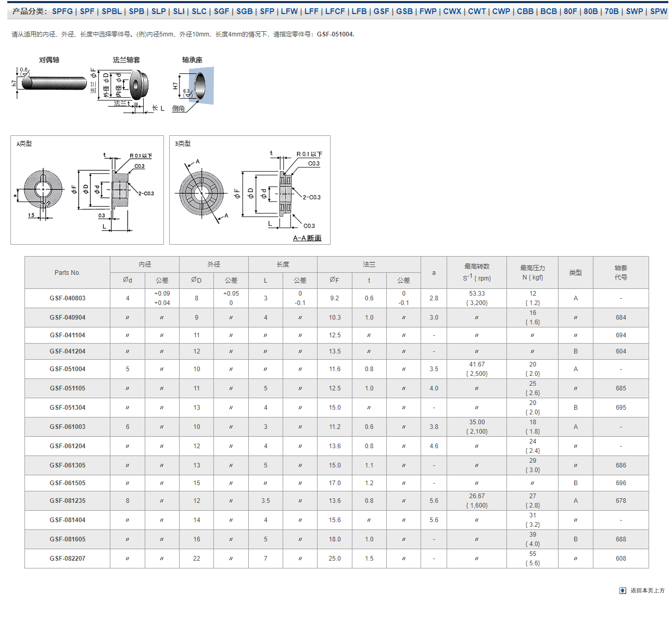Click the 55 {5.6} pressure cell

coord(532,559)
